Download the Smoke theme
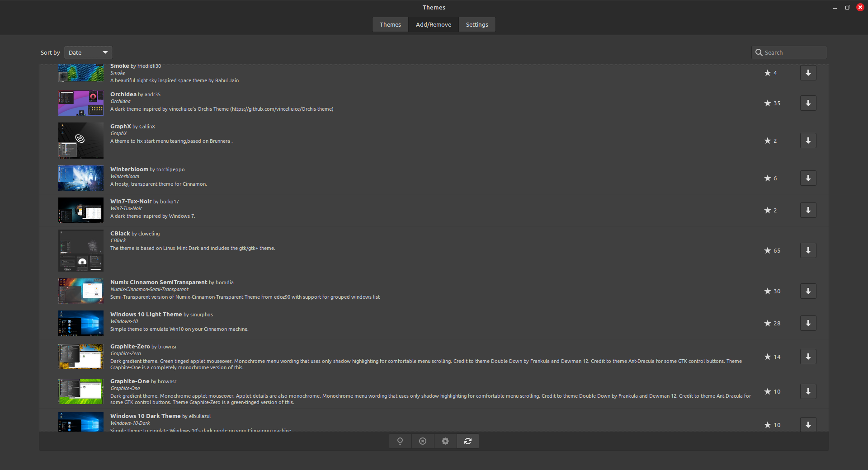Viewport: 868px width, 470px height. pos(808,73)
